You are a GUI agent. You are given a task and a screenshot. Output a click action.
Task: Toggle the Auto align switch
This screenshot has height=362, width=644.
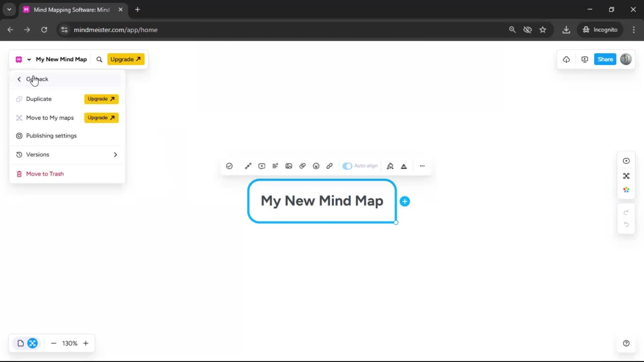click(347, 166)
